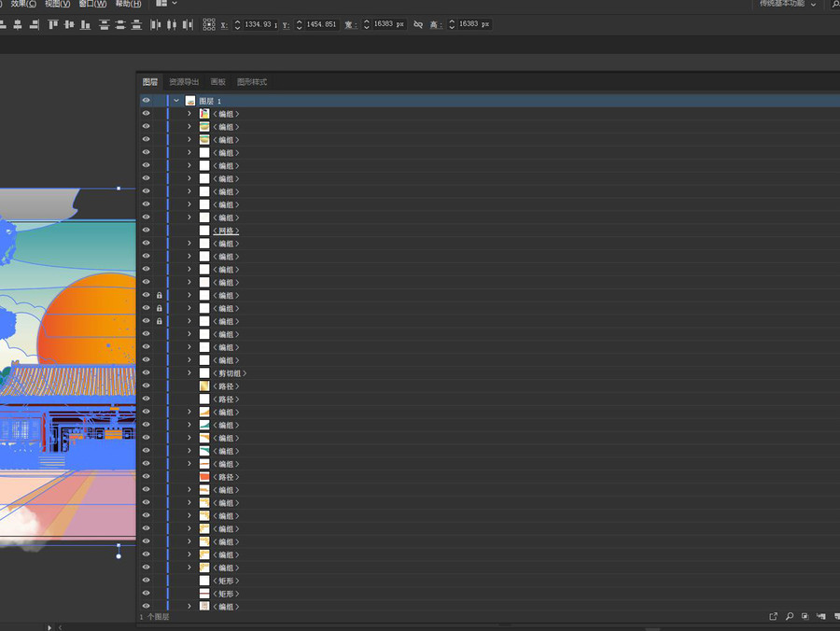The image size is (840, 631).
Task: Hide the 〈剪切组〉 row
Action: click(x=147, y=372)
